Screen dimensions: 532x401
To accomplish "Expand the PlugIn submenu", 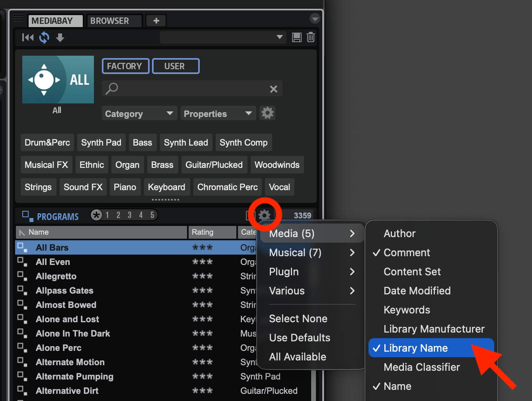I will [312, 272].
